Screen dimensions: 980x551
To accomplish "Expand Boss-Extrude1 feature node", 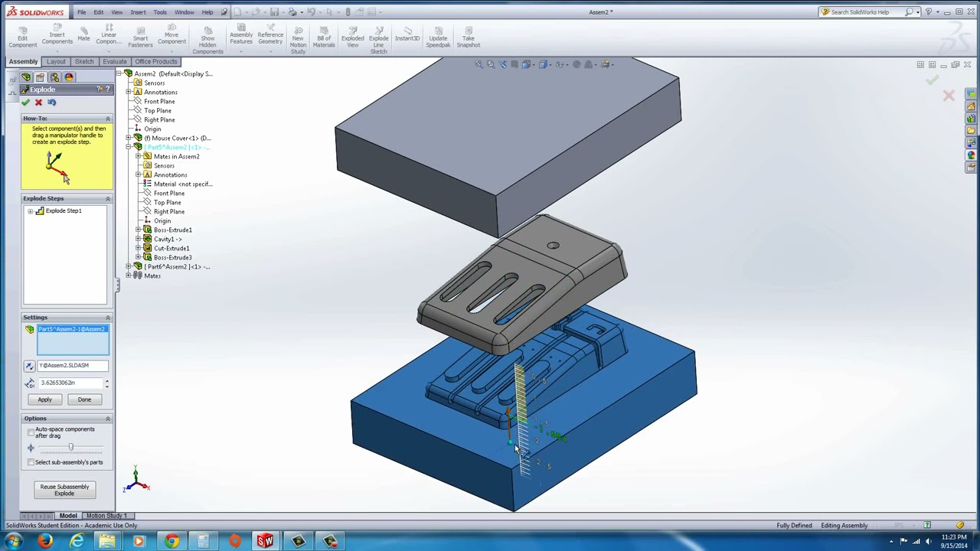I will 139,230.
